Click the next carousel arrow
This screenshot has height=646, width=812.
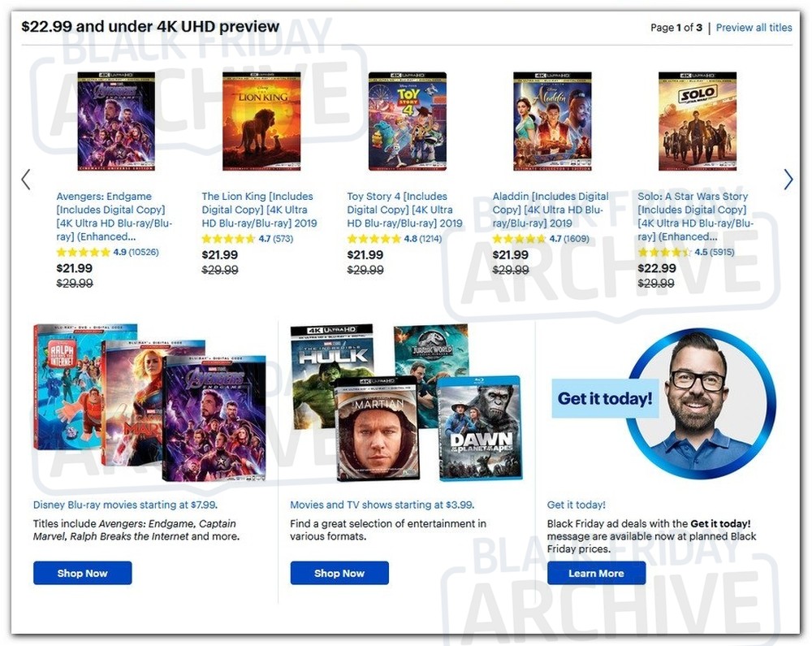coord(788,180)
